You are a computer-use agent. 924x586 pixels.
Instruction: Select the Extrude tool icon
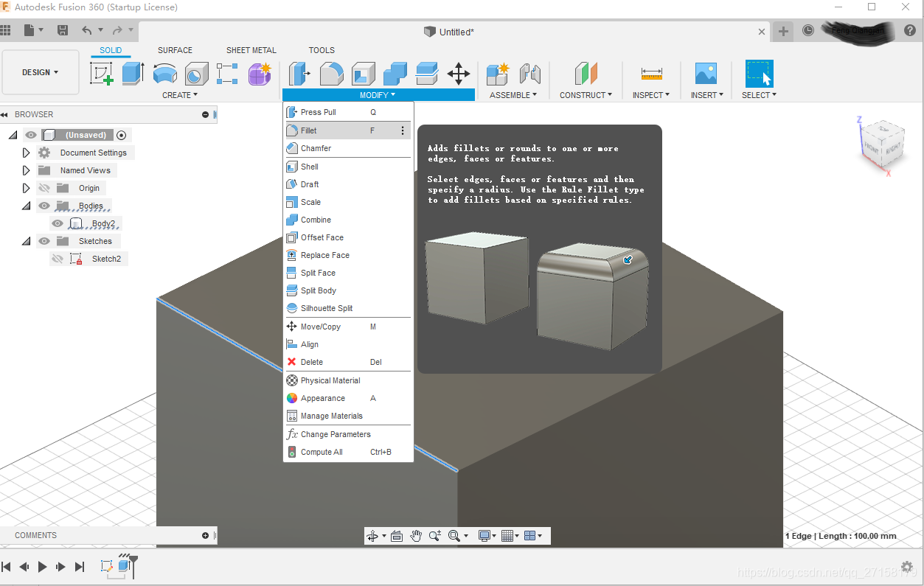[x=133, y=74]
